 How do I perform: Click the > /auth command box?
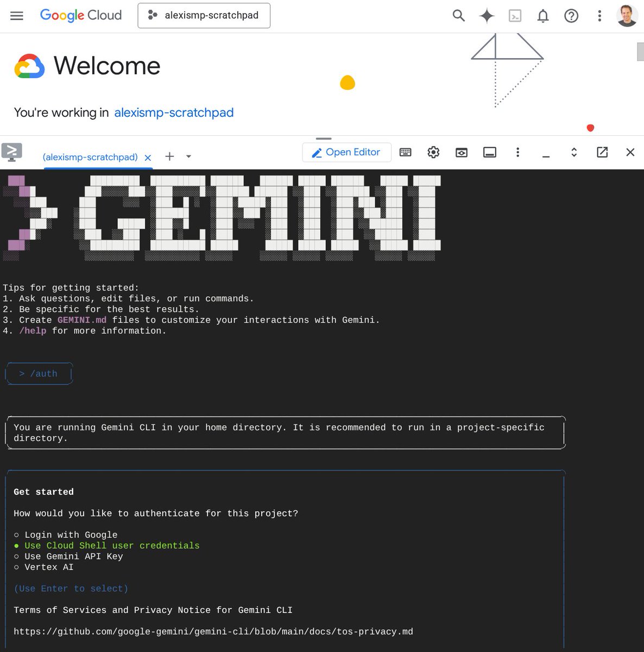click(x=39, y=374)
